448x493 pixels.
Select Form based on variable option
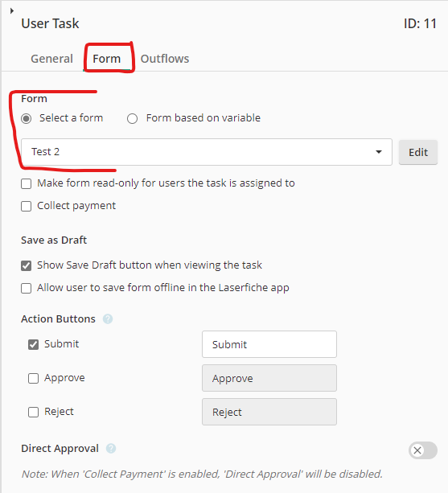click(x=133, y=118)
